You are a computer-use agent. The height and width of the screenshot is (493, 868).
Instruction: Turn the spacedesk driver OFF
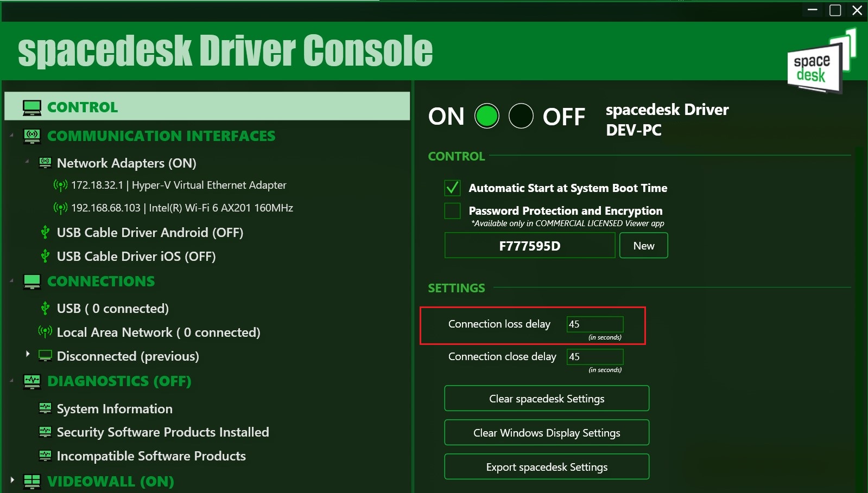click(x=521, y=116)
